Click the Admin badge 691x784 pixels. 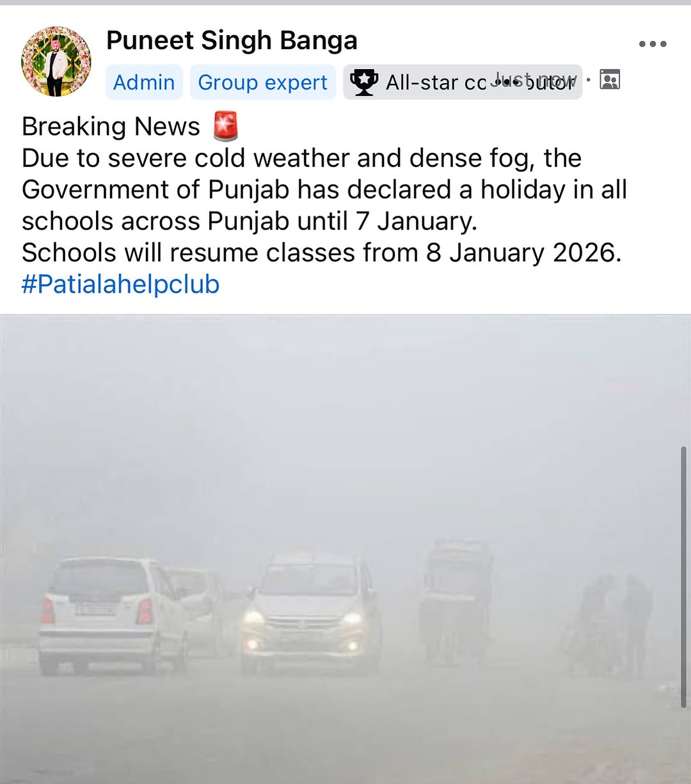coord(144,82)
